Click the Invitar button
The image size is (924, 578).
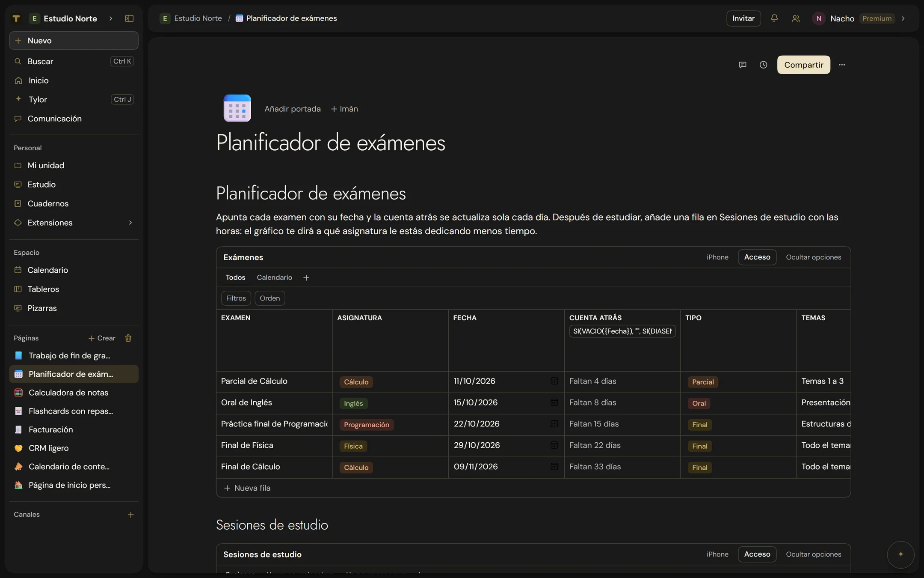743,18
